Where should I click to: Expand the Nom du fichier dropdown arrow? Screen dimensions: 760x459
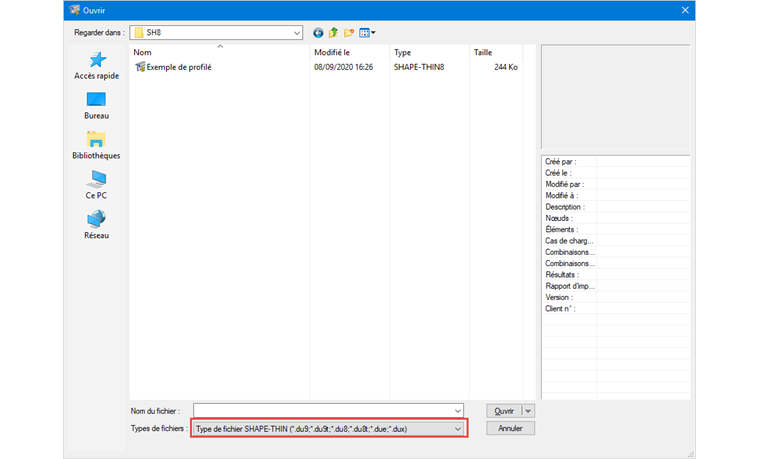coord(458,411)
